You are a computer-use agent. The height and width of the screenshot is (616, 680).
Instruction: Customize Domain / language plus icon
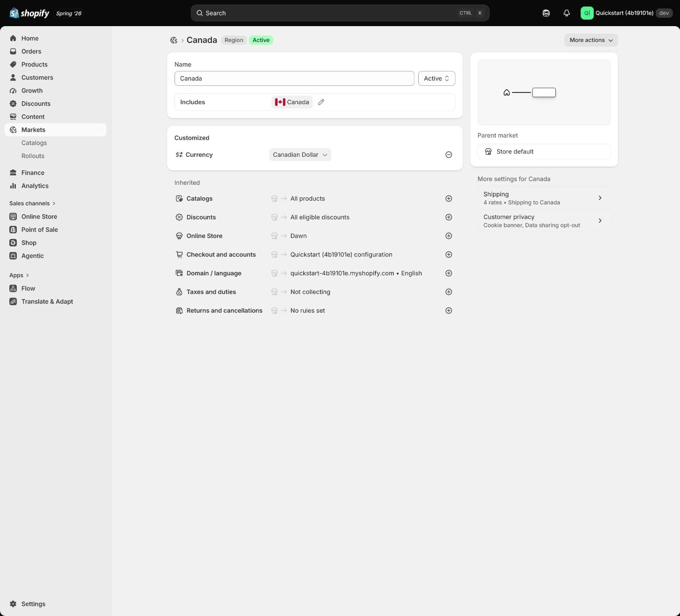[449, 273]
